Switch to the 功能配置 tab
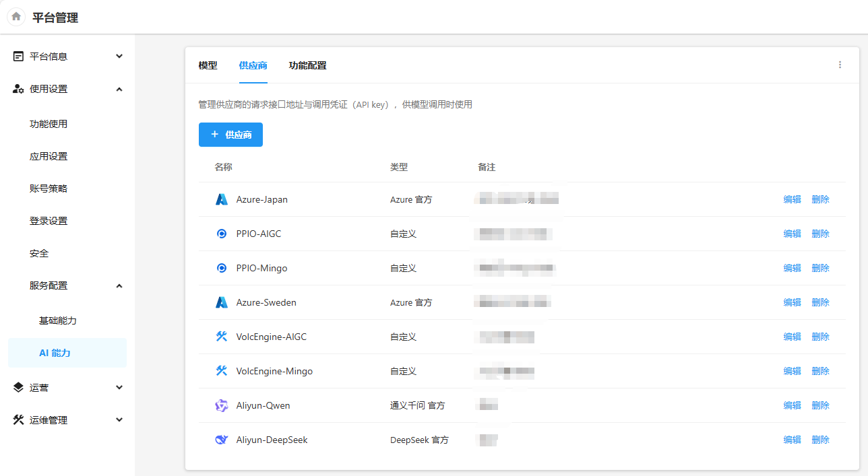868x476 pixels. pos(307,65)
